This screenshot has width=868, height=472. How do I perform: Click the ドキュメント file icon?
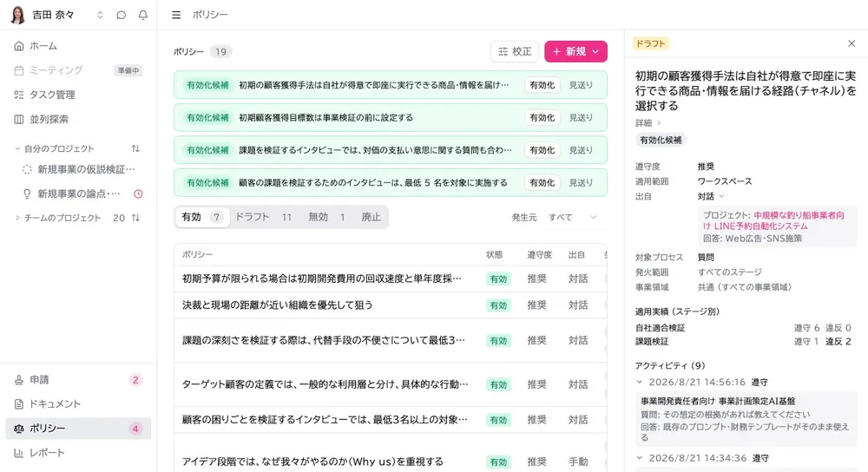tap(19, 404)
